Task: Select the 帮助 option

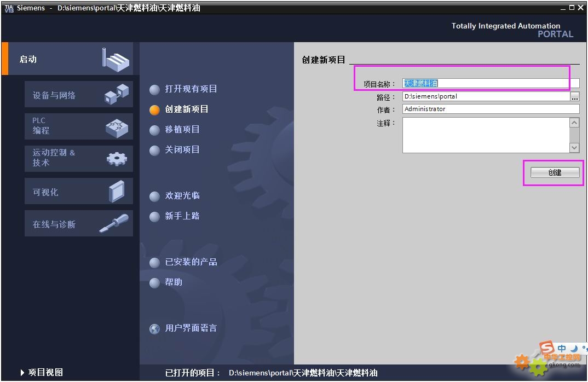Action: (166, 282)
